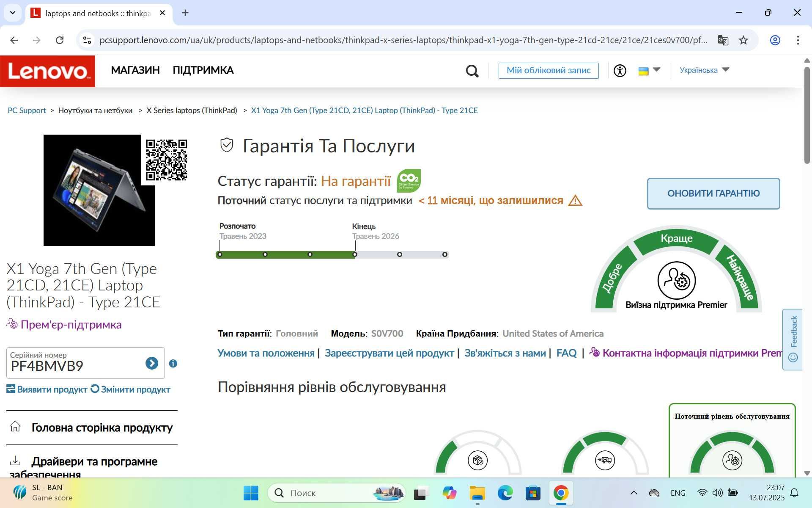Open Контактна інформація підтримки Premier link
Viewport: 812px width, 508px height.
[685, 353]
